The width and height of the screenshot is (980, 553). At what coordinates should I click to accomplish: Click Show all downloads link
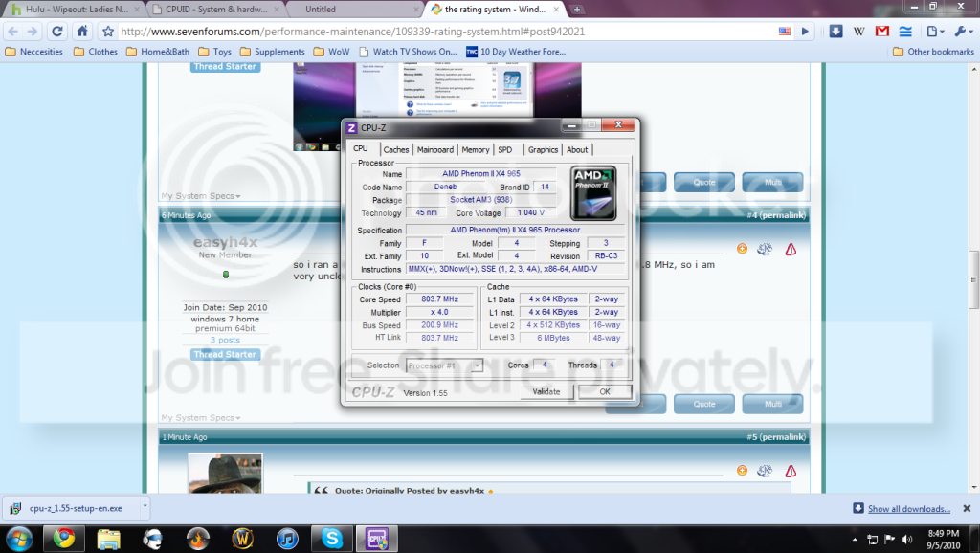pyautogui.click(x=909, y=509)
